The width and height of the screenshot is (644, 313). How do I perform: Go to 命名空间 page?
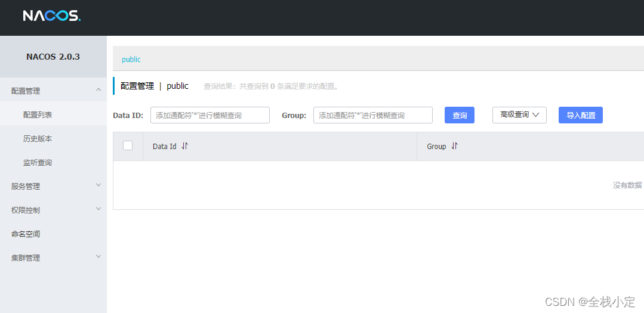pos(53,234)
